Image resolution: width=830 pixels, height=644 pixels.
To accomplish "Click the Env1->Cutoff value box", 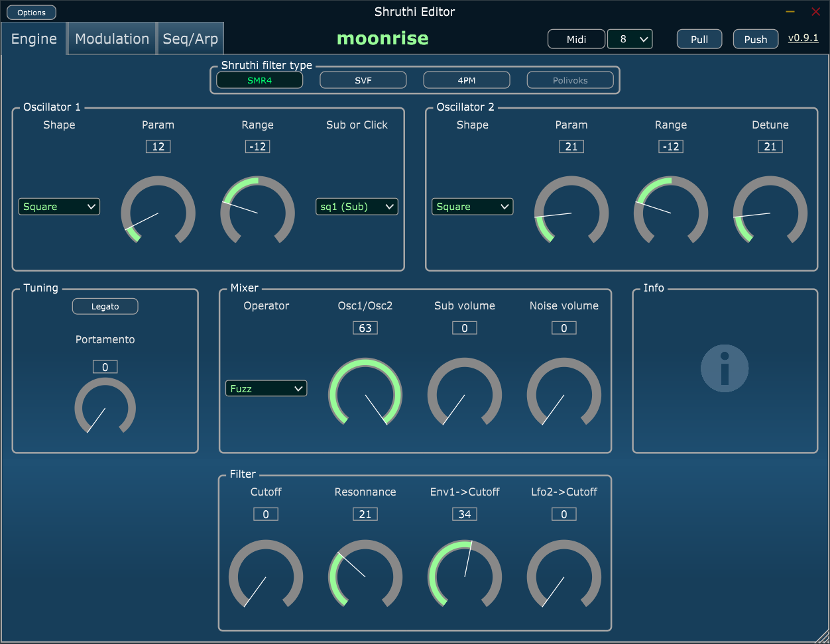I will click(x=465, y=514).
